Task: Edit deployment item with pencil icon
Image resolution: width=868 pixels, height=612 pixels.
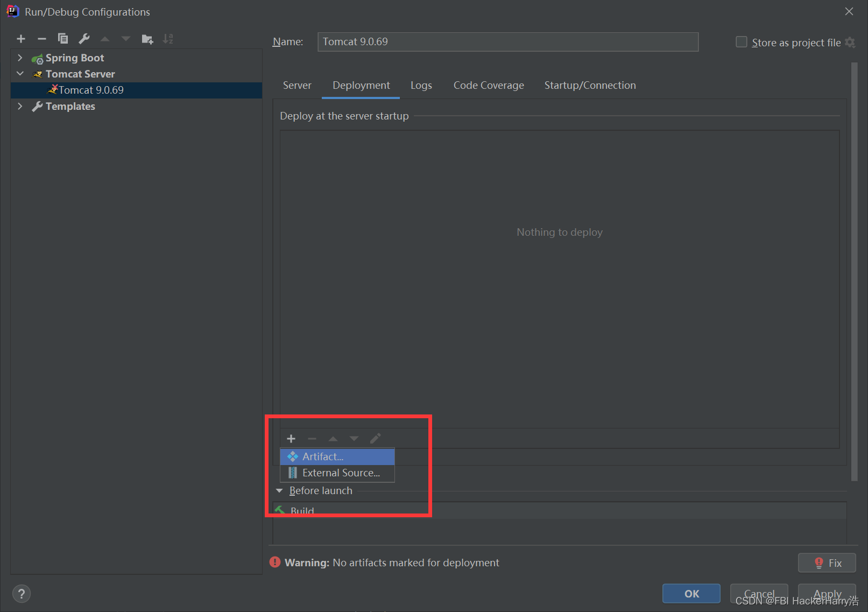Action: coord(375,438)
